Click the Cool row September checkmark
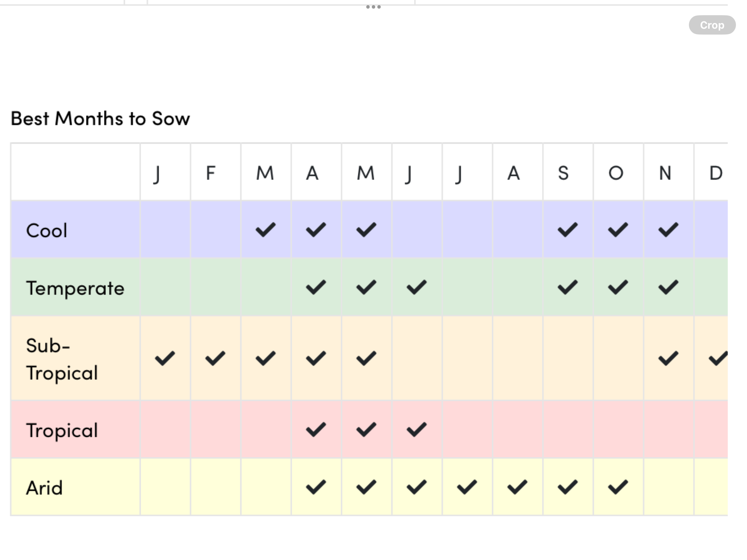The width and height of the screenshot is (747, 560). 568,230
